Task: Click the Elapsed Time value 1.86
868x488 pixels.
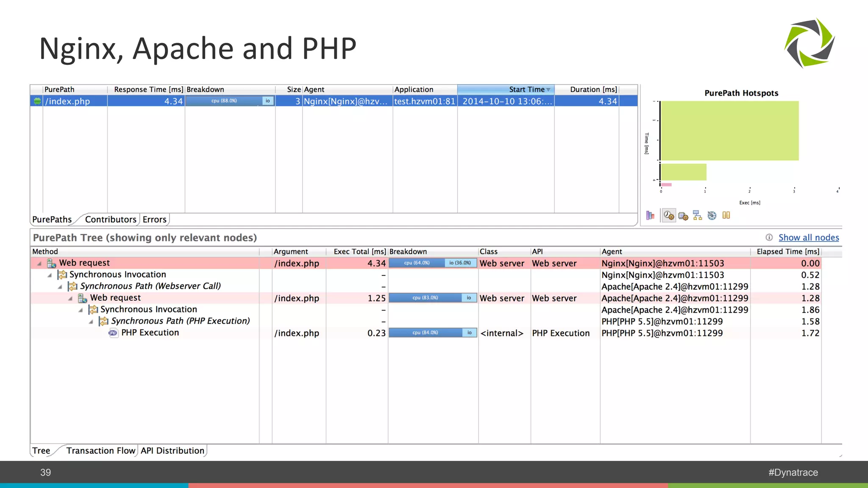Action: coord(810,310)
